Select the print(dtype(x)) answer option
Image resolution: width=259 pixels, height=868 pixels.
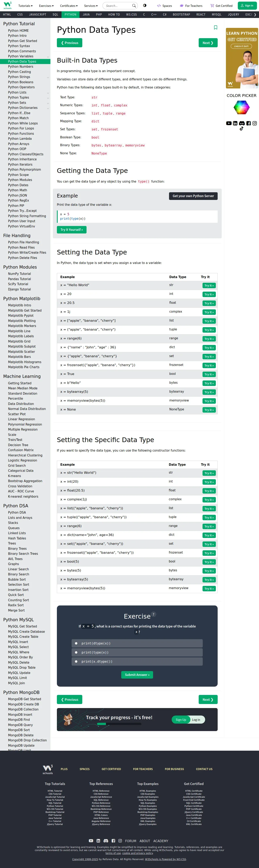(x=76, y=643)
